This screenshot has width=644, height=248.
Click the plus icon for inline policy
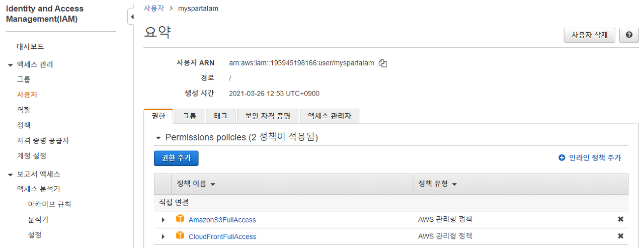tap(562, 158)
